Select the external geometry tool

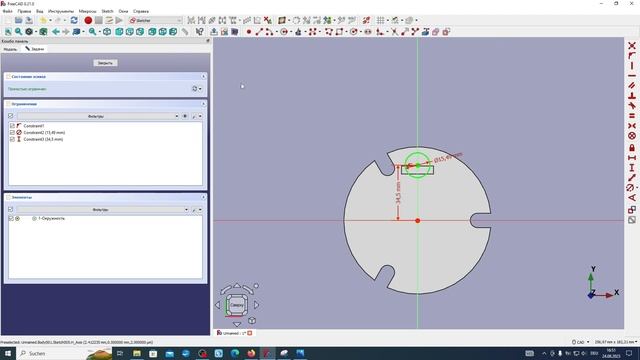pyautogui.click(x=426, y=31)
